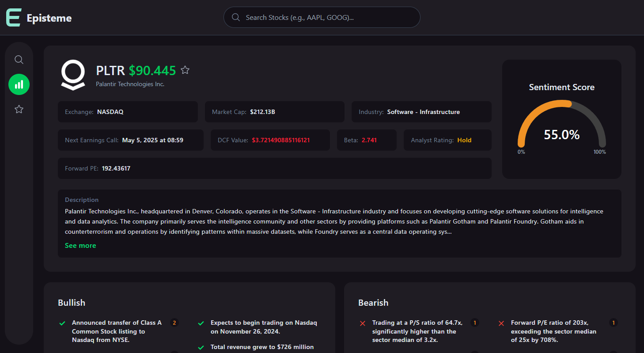Click the Hold analyst rating label
The width and height of the screenshot is (644, 353).
coord(464,140)
